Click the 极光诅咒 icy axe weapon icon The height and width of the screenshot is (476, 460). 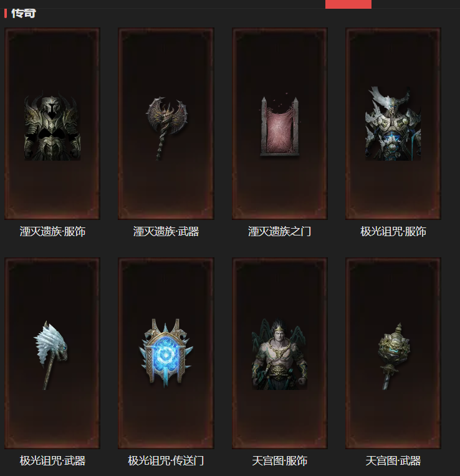tap(51, 355)
